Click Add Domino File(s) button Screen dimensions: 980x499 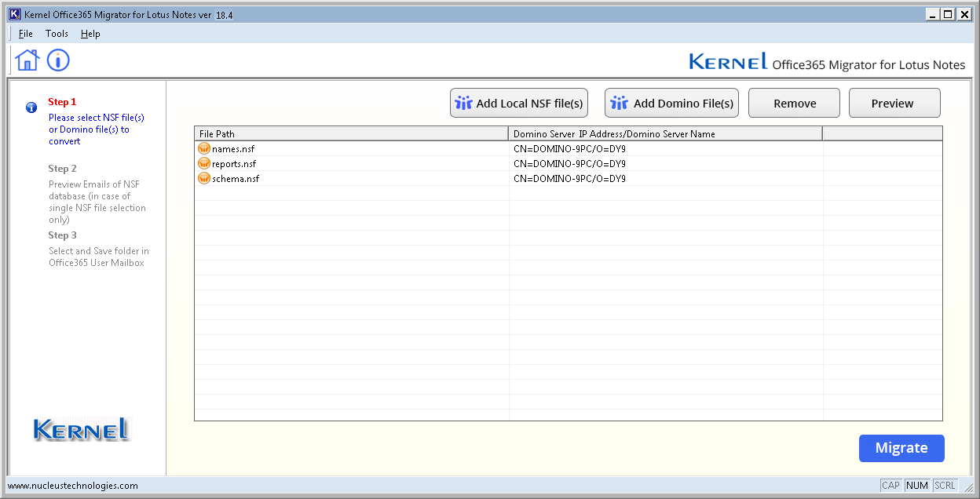tap(671, 103)
